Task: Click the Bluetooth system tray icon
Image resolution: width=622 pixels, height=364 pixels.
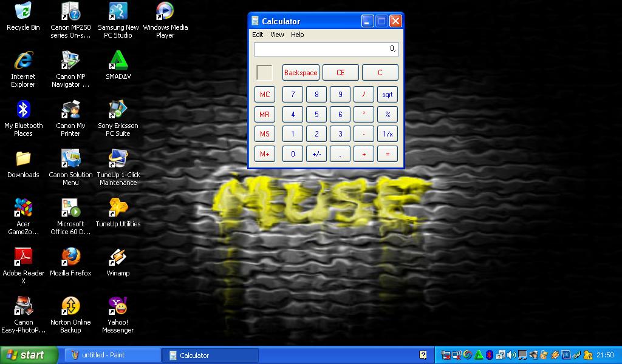Action: pos(489,354)
